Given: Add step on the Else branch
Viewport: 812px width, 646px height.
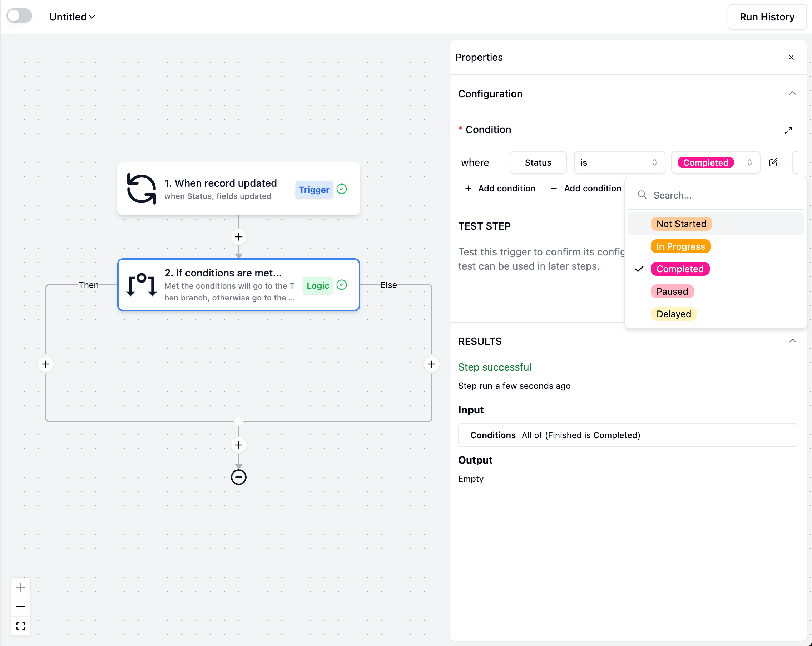Looking at the screenshot, I should click(432, 364).
